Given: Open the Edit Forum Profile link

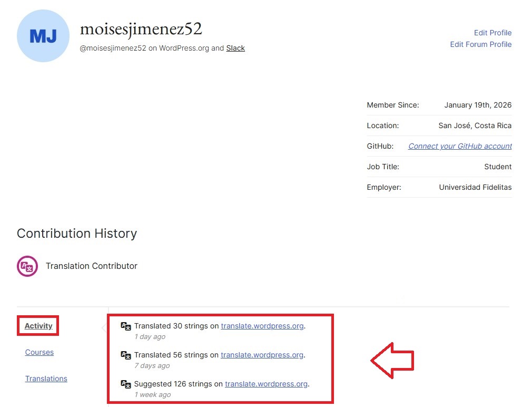Looking at the screenshot, I should [480, 44].
